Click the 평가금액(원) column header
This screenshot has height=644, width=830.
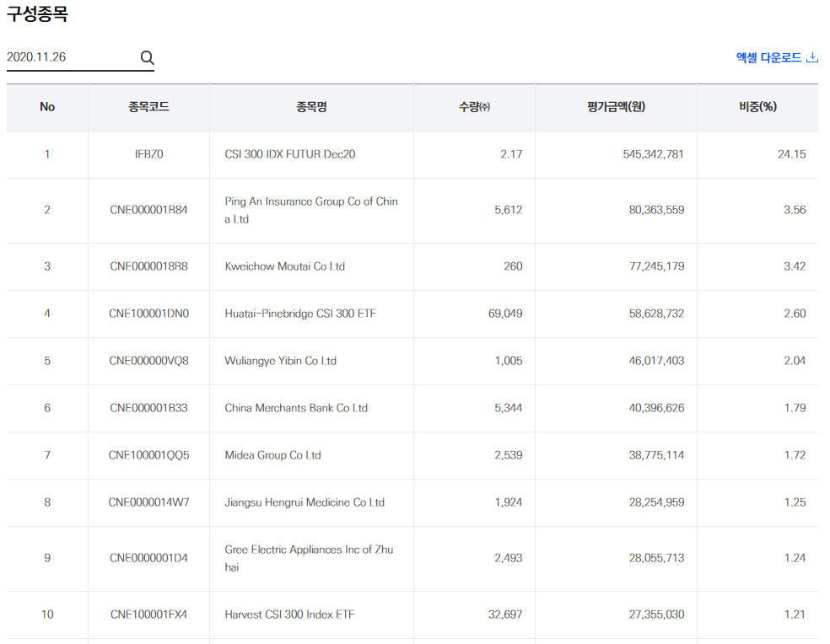tap(616, 107)
